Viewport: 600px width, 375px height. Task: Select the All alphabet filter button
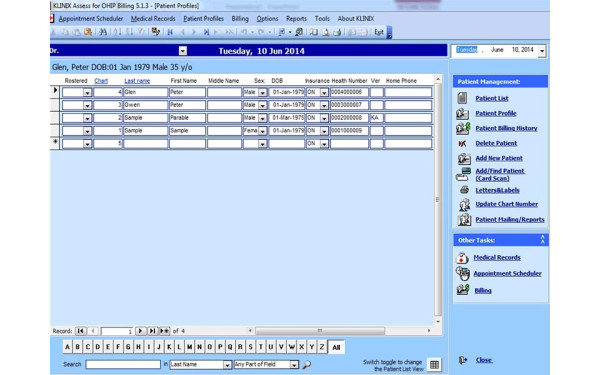[336, 347]
